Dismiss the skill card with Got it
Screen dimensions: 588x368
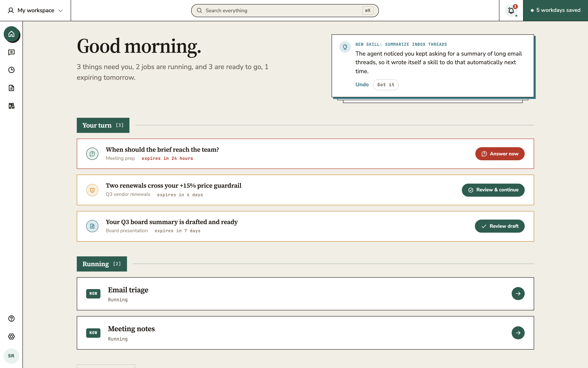click(x=386, y=85)
